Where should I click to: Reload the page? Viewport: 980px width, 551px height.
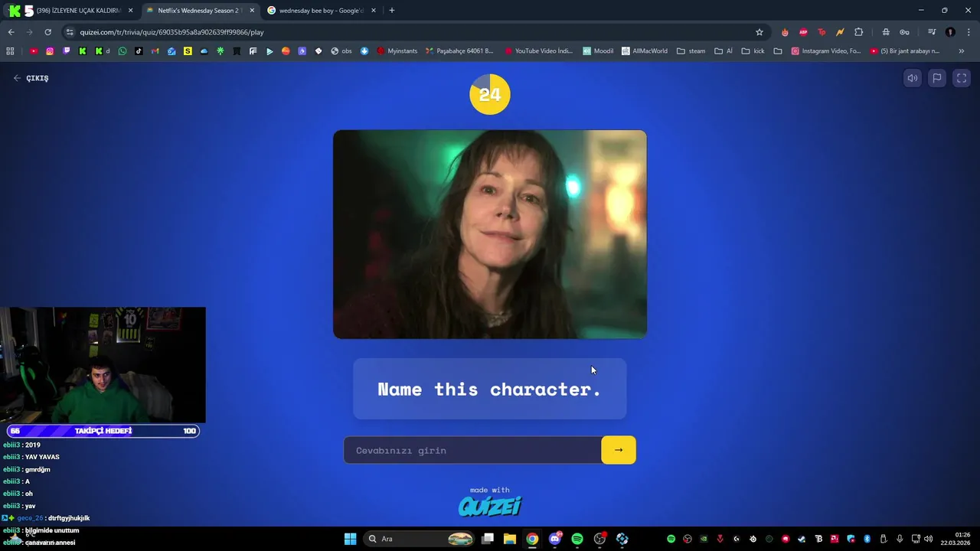47,32
